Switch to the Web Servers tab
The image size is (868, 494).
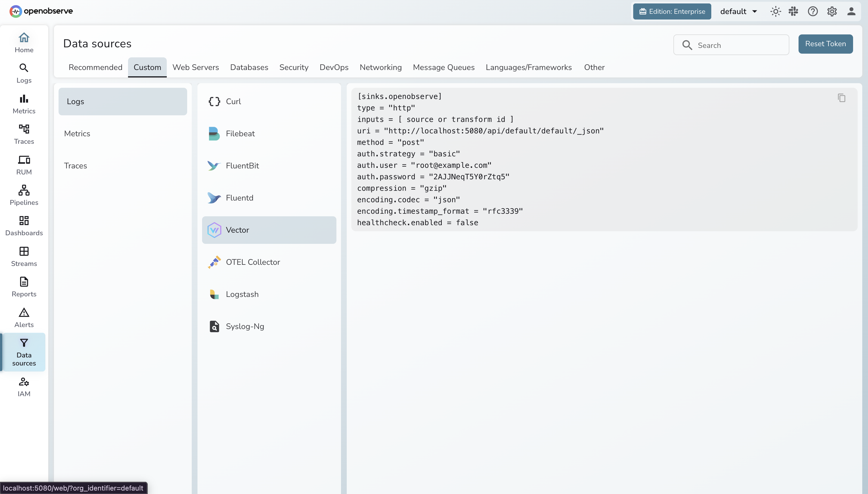pos(196,67)
